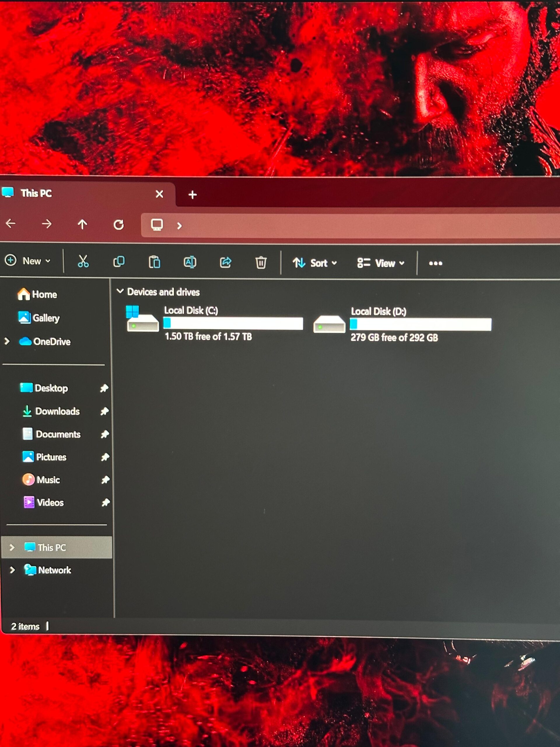560x747 pixels.
Task: Click the monitor icon in address bar
Action: [157, 225]
